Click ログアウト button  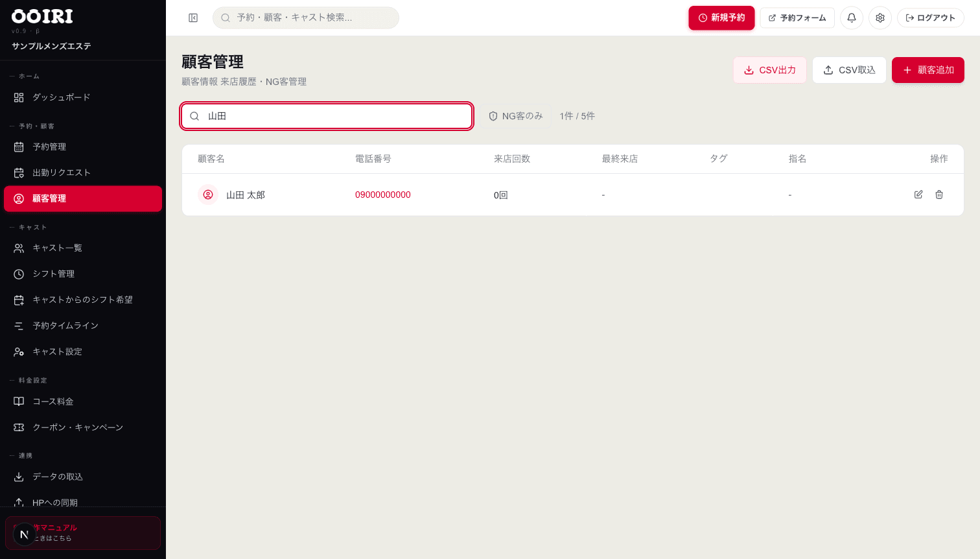tap(931, 18)
